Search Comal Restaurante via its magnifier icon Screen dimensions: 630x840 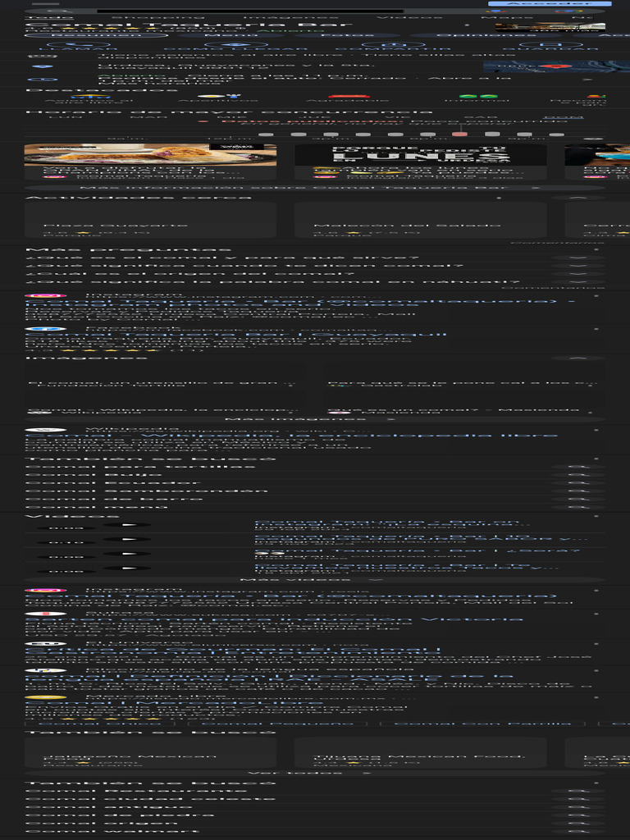pos(578,791)
